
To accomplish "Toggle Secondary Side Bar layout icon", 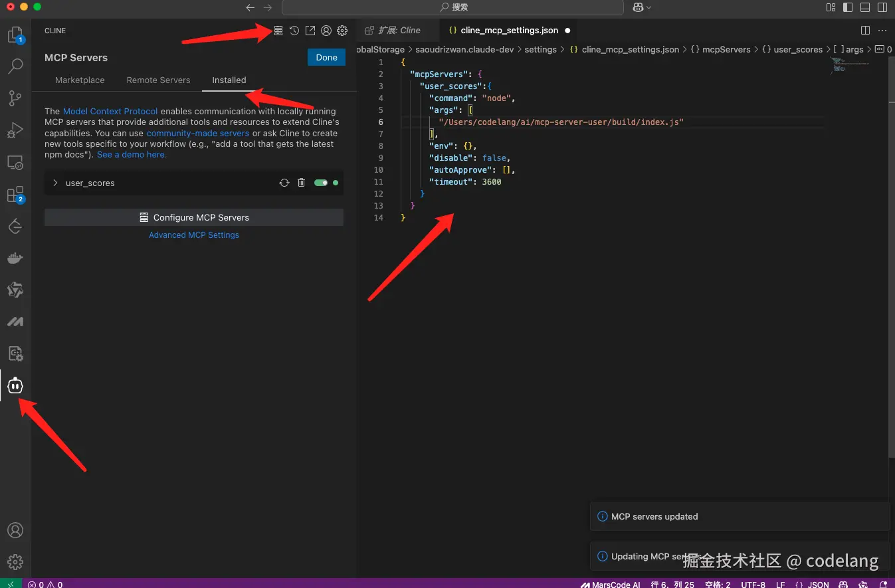I will [x=882, y=7].
